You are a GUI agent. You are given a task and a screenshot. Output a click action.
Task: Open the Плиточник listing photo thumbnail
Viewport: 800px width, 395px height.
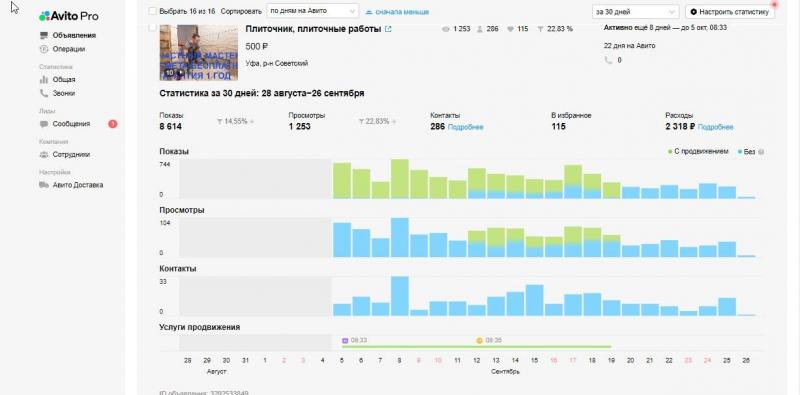coord(199,53)
